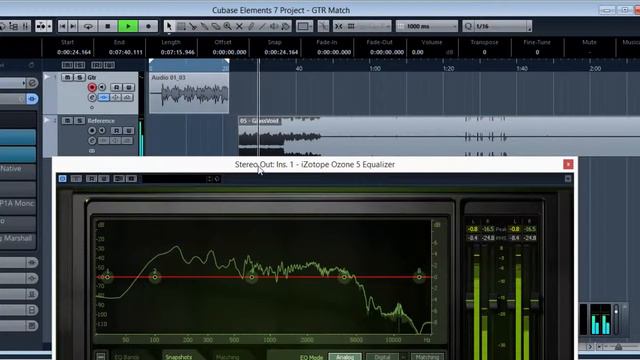Select Digital EQ mode
The width and height of the screenshot is (640, 360).
(x=382, y=357)
